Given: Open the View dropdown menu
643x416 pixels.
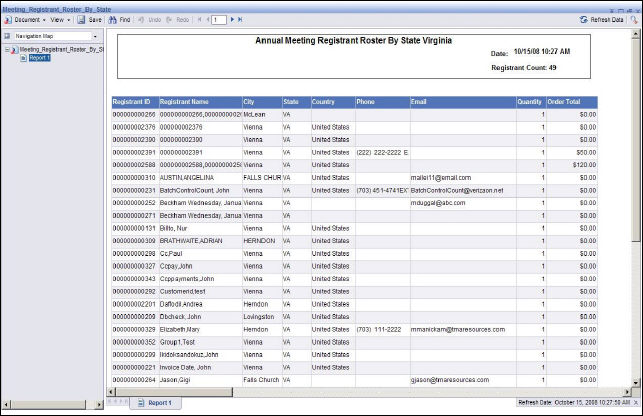Looking at the screenshot, I should [x=59, y=19].
